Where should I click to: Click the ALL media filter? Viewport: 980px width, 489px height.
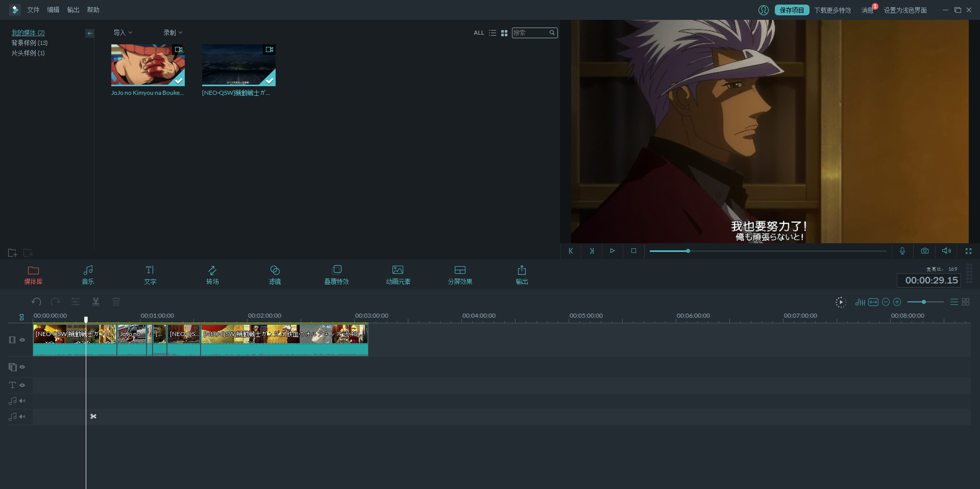(x=479, y=33)
